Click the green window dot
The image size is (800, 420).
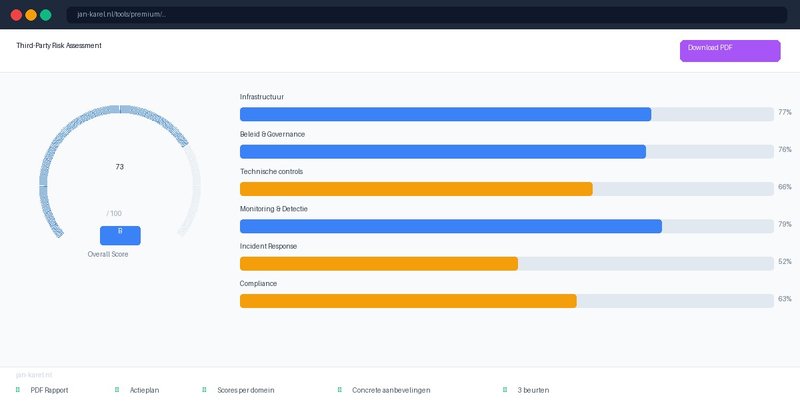46,15
